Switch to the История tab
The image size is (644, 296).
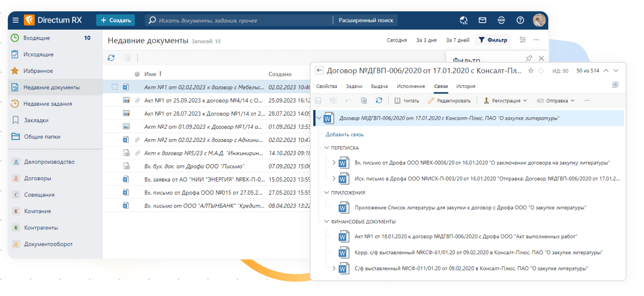tap(466, 86)
